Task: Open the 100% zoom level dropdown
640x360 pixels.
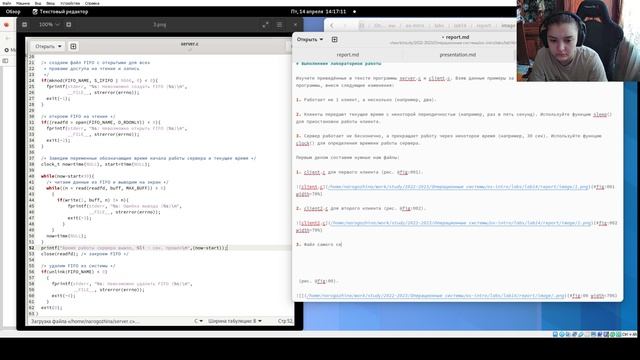Action: [49, 24]
